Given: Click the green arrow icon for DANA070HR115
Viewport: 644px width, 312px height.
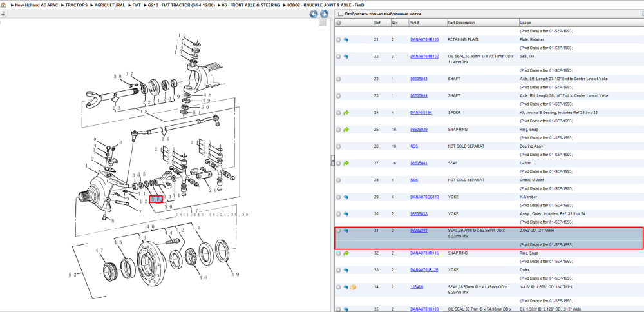Looking at the screenshot, I should point(346,253).
